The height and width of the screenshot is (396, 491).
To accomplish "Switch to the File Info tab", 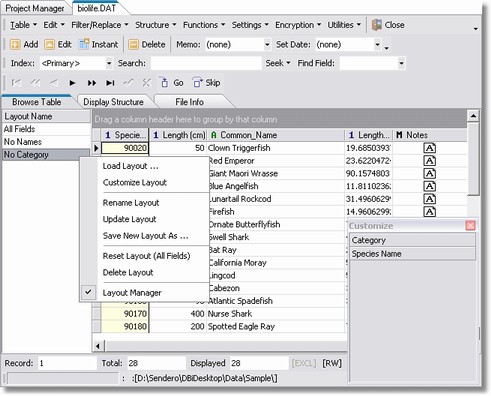I will pyautogui.click(x=189, y=102).
